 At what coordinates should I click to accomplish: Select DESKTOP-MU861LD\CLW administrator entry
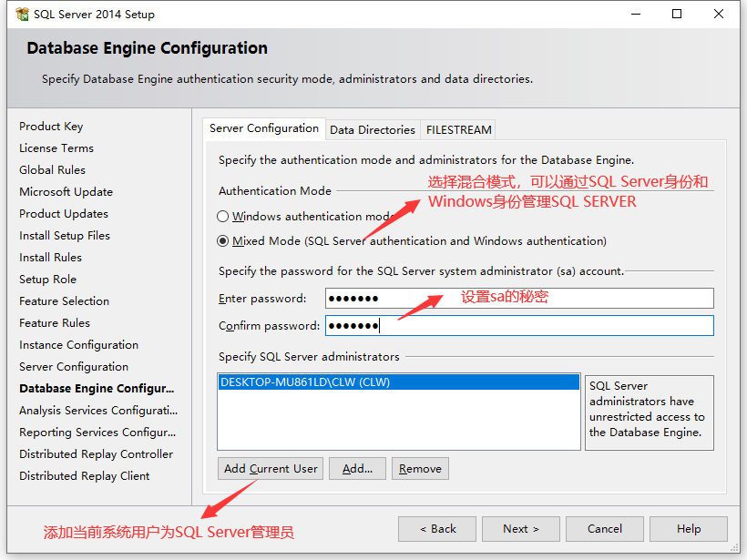pyautogui.click(x=399, y=382)
